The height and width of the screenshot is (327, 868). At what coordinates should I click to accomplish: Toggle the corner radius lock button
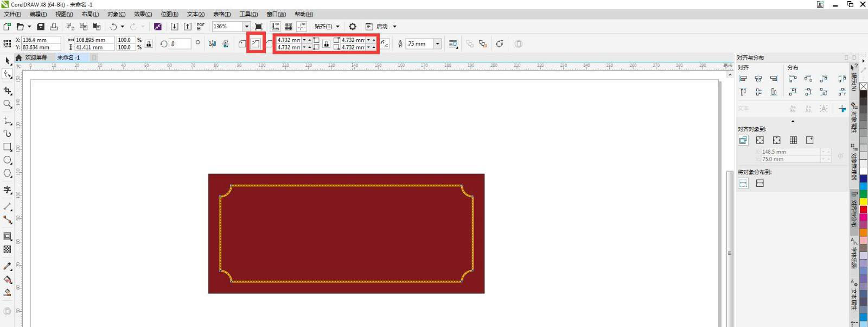point(326,43)
